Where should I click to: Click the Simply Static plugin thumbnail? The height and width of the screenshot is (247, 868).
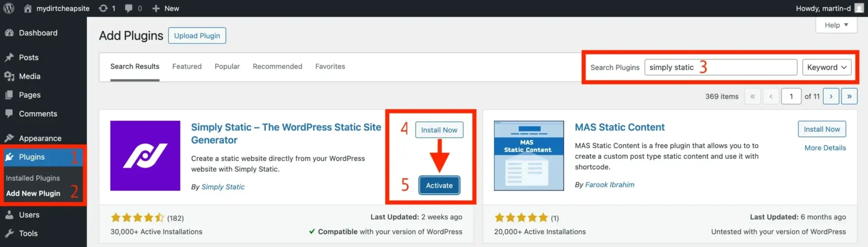(x=145, y=156)
